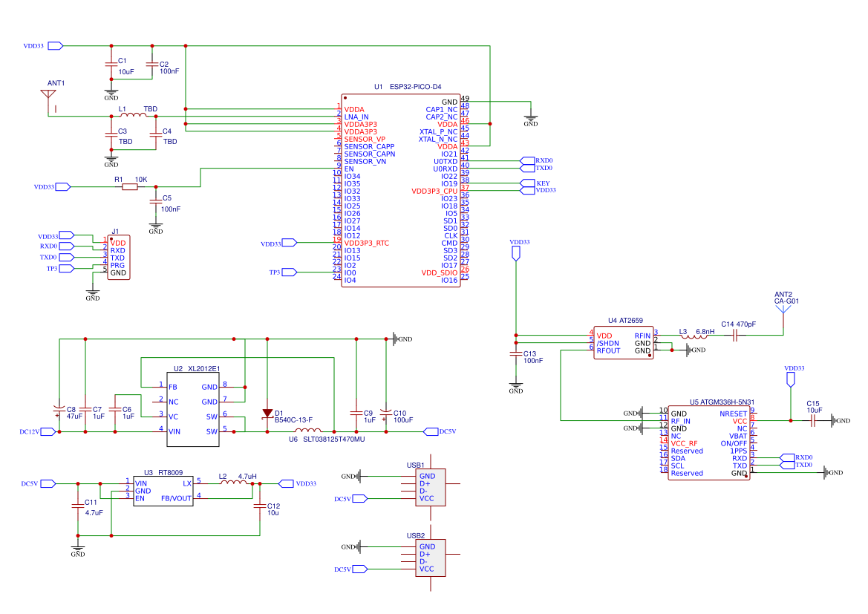Click the L1 inductor coil symbol
868x614 pixels.
coord(134,114)
